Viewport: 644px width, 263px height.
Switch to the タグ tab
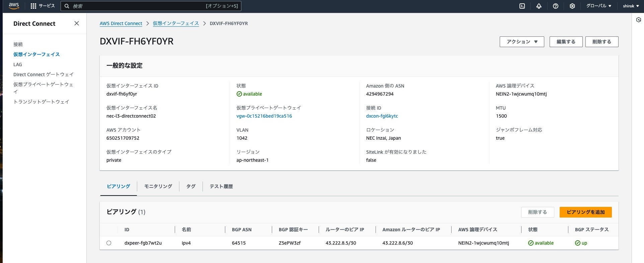191,186
